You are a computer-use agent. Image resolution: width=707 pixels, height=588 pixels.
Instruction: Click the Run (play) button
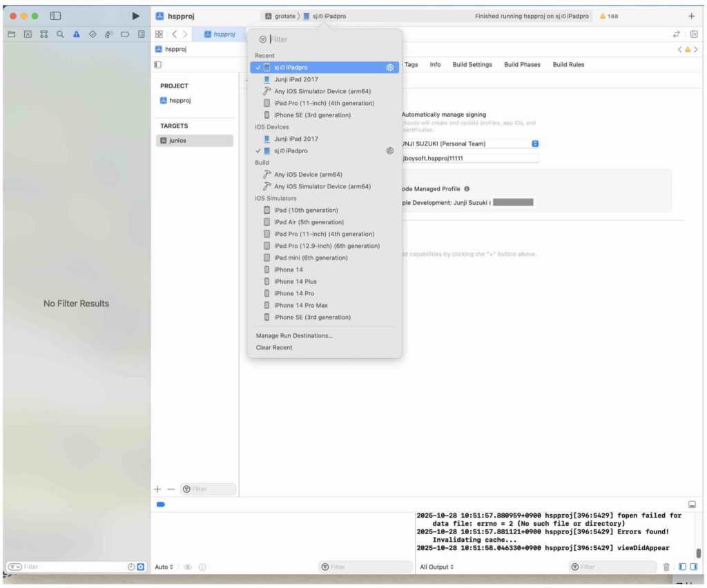(135, 16)
